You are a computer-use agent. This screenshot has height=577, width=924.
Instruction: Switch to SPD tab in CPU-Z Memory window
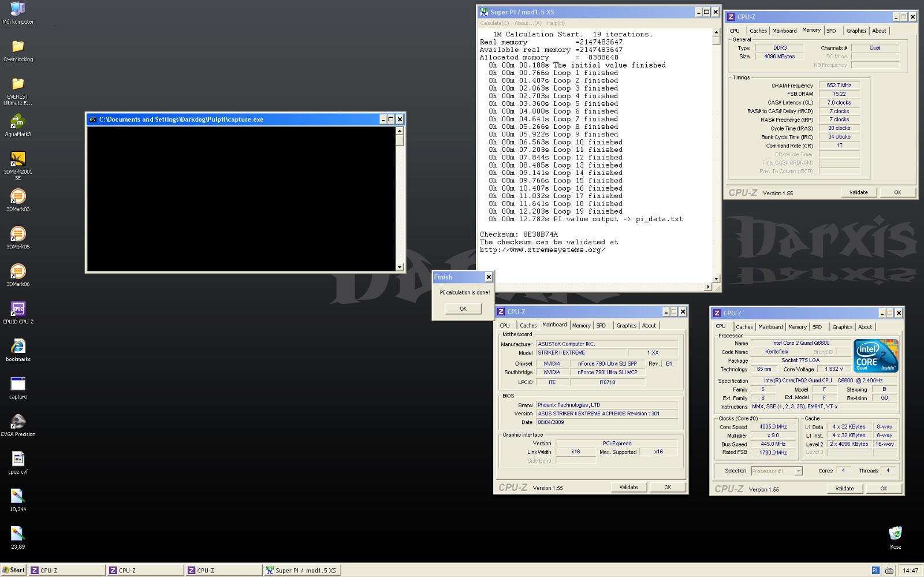click(x=831, y=31)
